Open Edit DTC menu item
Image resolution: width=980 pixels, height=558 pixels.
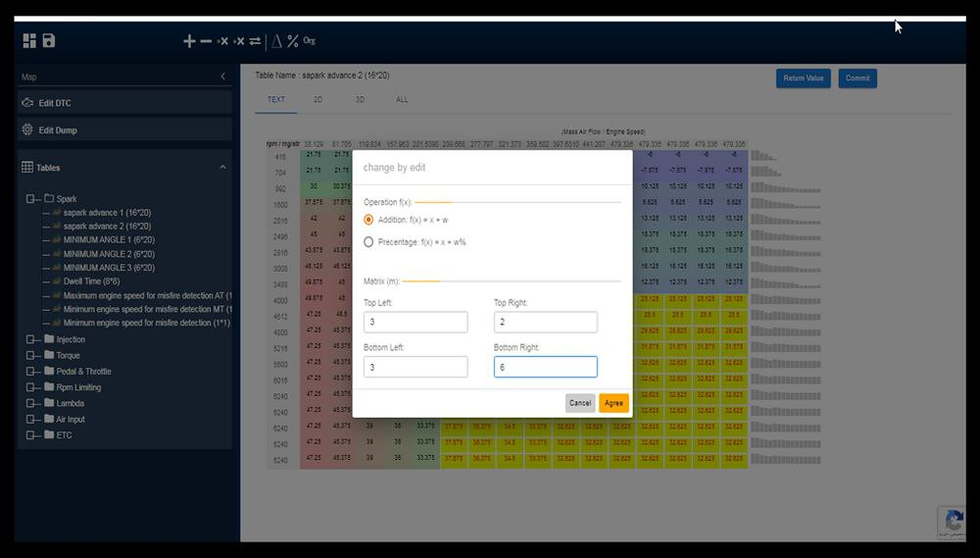point(124,103)
